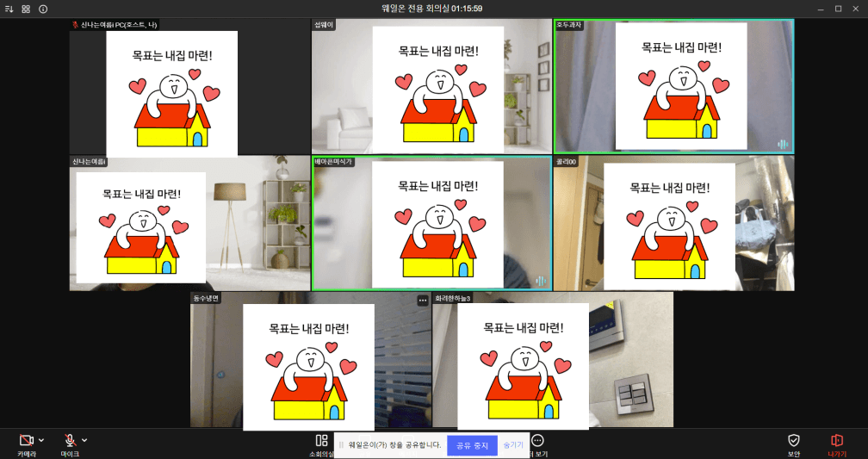Open the three-dot menu on 동수냉면's tile
This screenshot has width=868, height=459.
tap(423, 300)
